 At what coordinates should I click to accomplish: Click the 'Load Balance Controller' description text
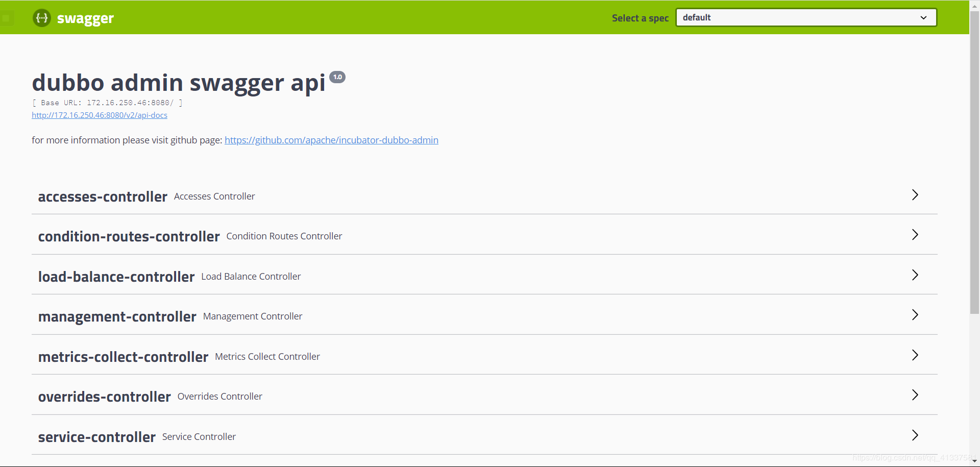(x=251, y=277)
